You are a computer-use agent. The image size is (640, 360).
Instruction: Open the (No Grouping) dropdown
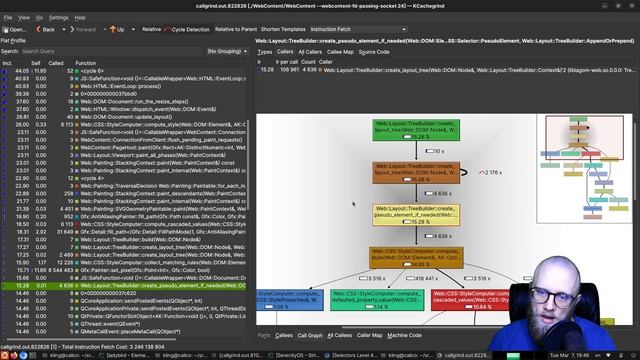227,51
